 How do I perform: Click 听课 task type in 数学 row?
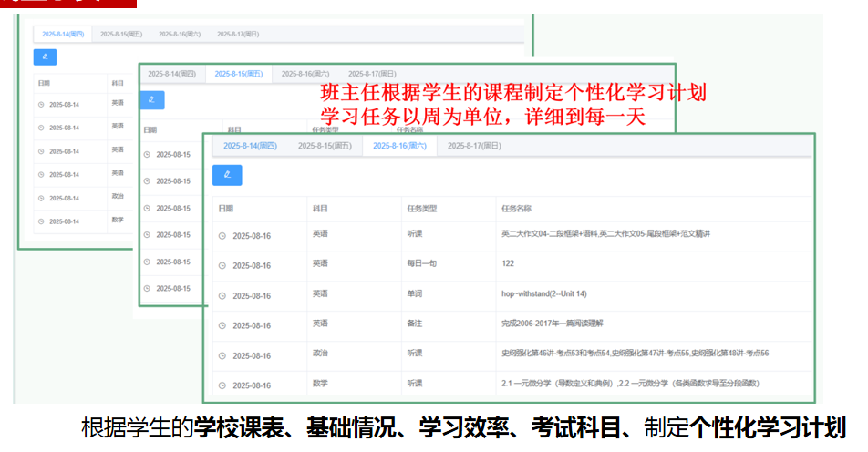point(415,383)
